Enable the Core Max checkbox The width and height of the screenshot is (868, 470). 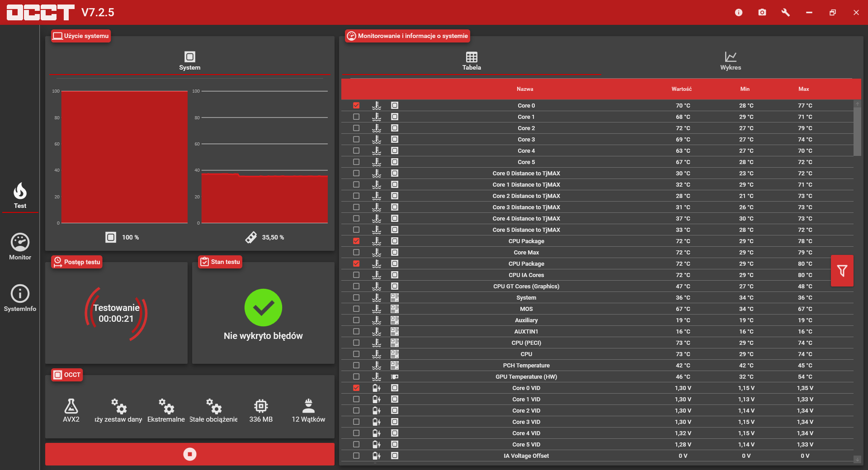[356, 252]
